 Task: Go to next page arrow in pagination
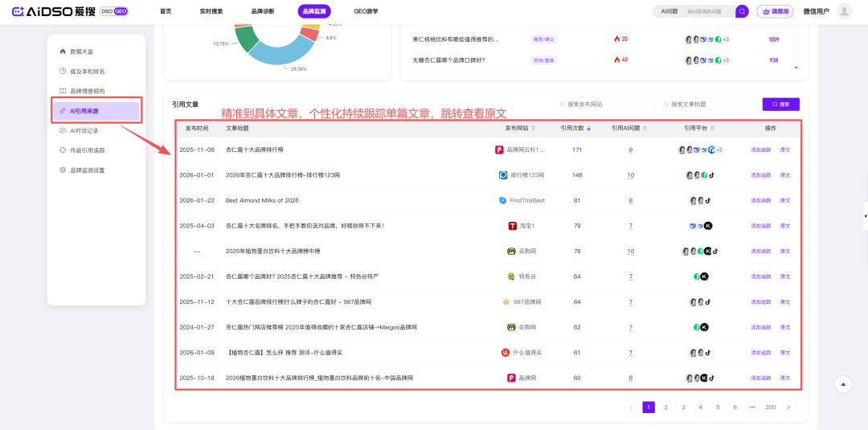click(x=788, y=407)
